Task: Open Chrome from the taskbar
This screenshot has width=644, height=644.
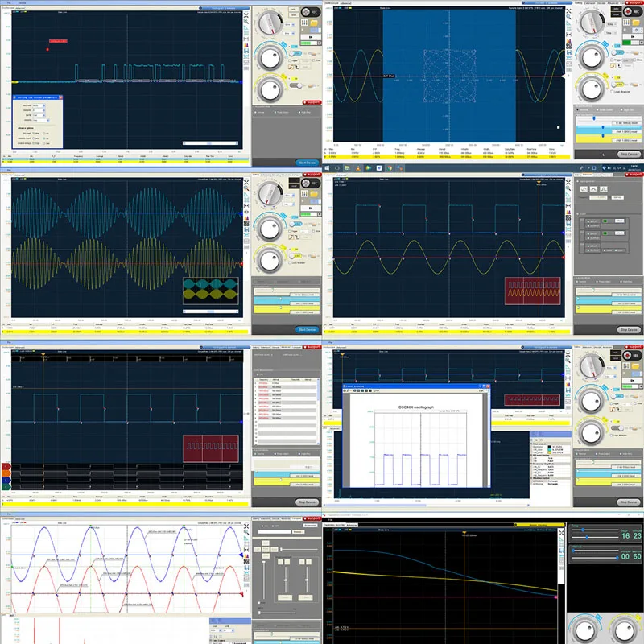Action: (x=390, y=168)
